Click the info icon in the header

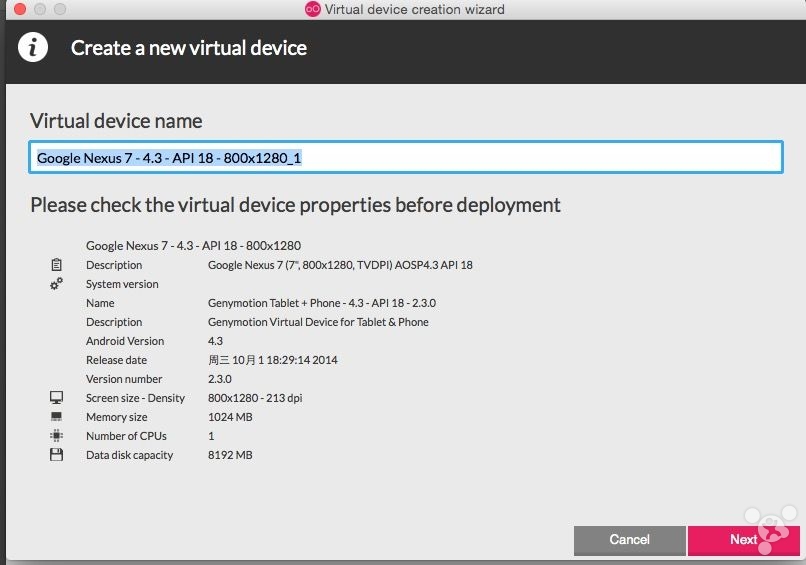tap(33, 47)
